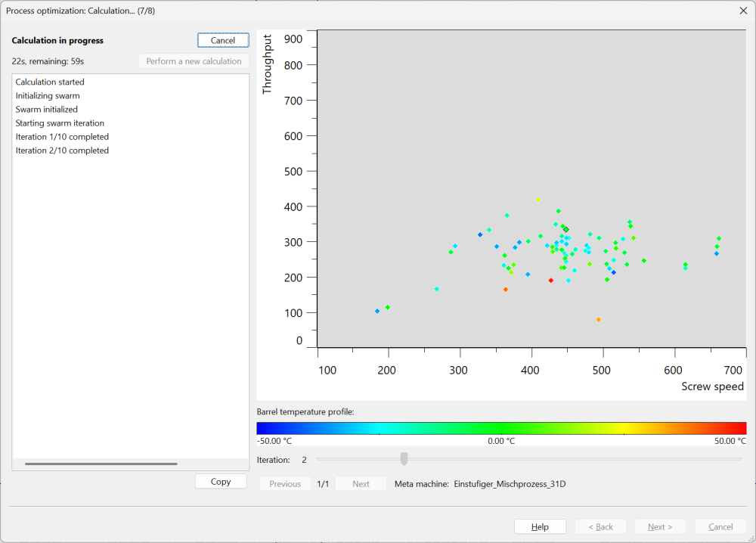Select 'Iteration 1/10 completed' log line
Screen dimensions: 756x543
[x=62, y=136]
